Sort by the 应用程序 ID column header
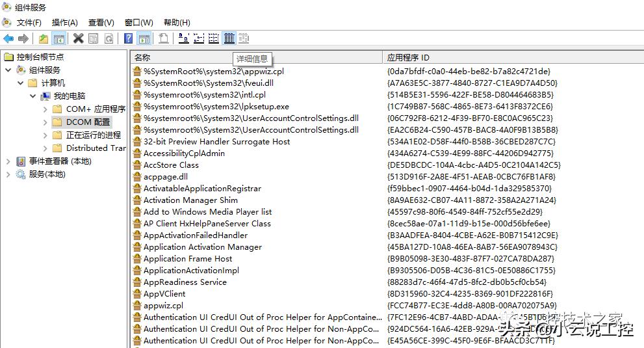The width and height of the screenshot is (644, 348). 513,58
